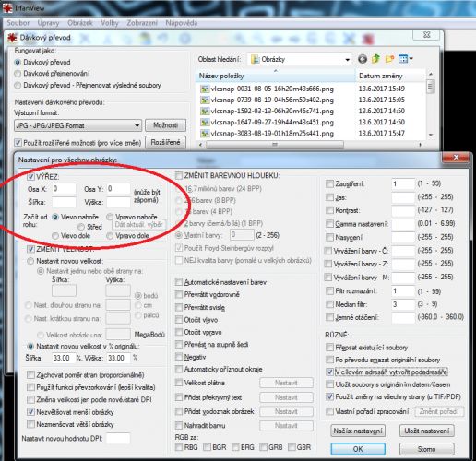Click the Obrázky folder icon in location box
Screen dimensions: 476x461
255,59
